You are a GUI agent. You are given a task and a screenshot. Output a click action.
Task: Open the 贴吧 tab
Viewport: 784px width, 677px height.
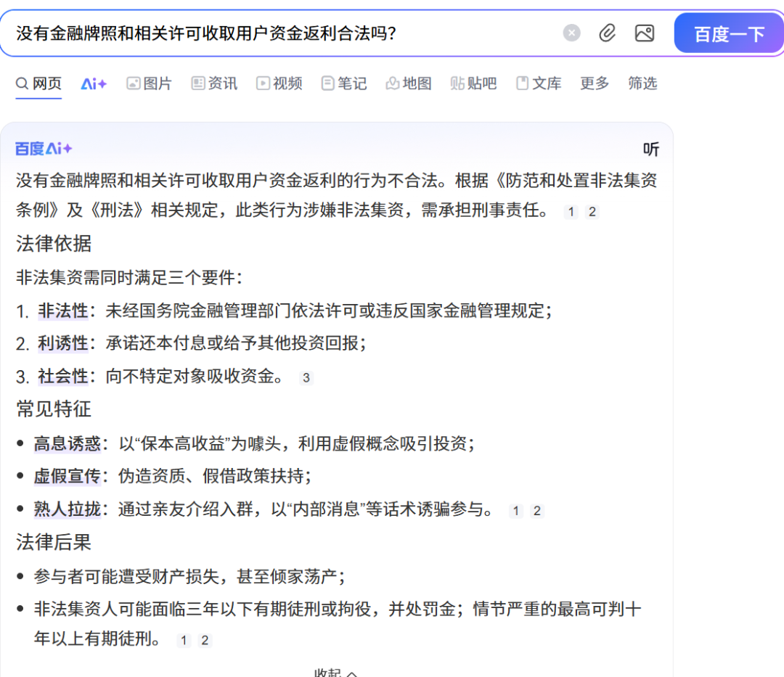pos(473,83)
